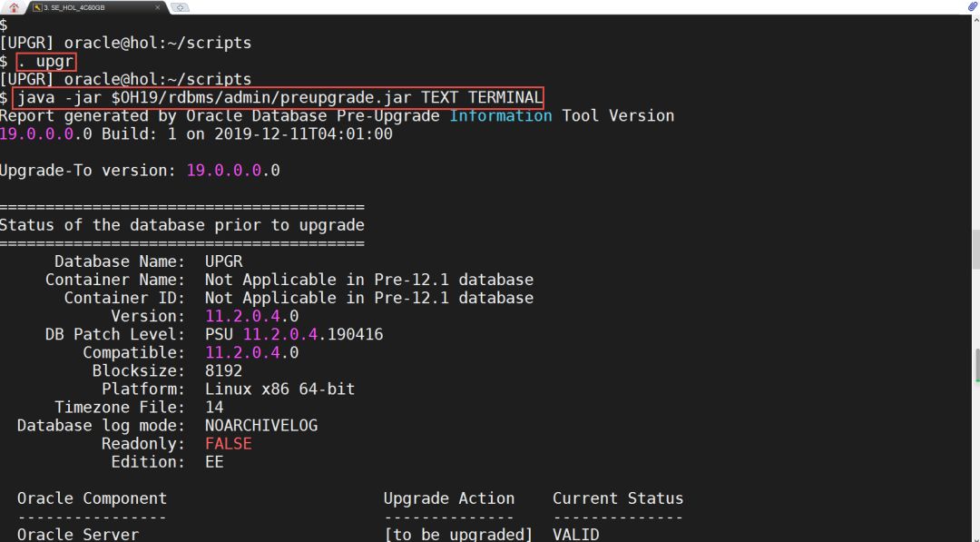Click the Container ID value text
980x542 pixels.
click(369, 298)
